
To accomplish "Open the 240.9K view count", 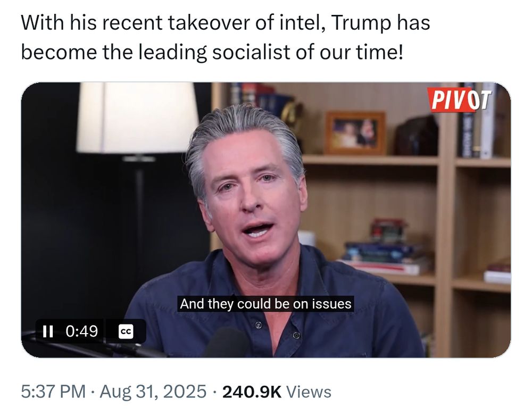I will 252,392.
